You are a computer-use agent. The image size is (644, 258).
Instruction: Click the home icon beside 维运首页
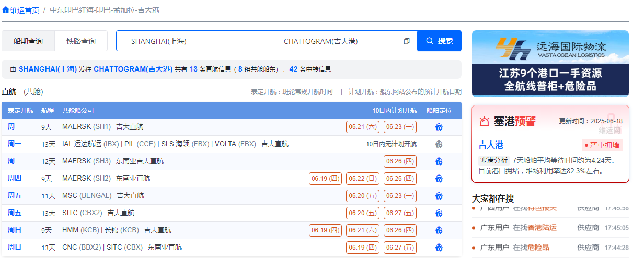[x=6, y=10]
